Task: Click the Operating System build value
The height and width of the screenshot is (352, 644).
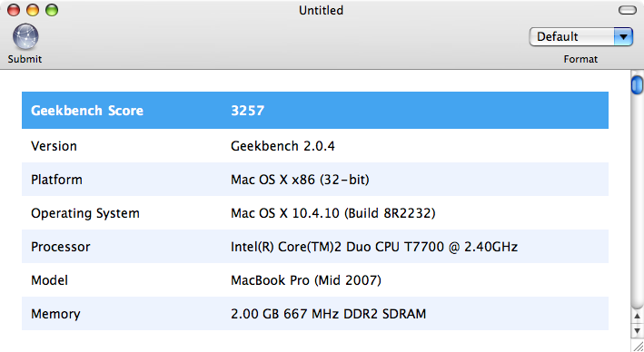Action: pos(332,213)
